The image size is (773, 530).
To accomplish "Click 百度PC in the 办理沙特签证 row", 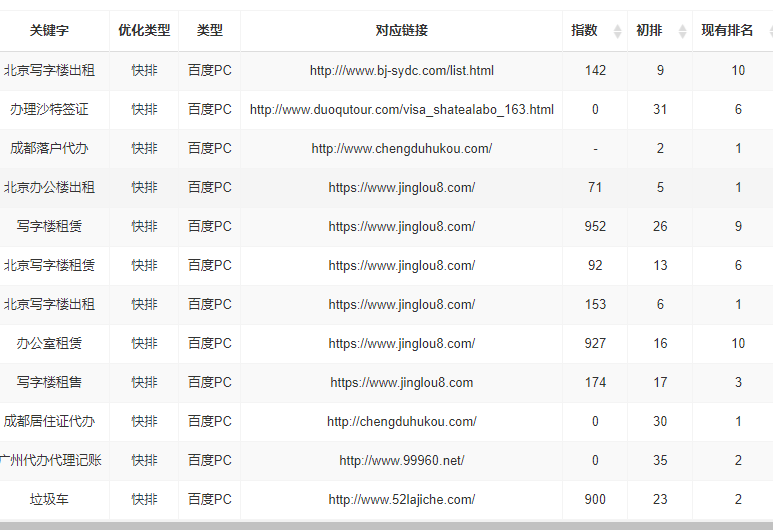I will click(210, 109).
